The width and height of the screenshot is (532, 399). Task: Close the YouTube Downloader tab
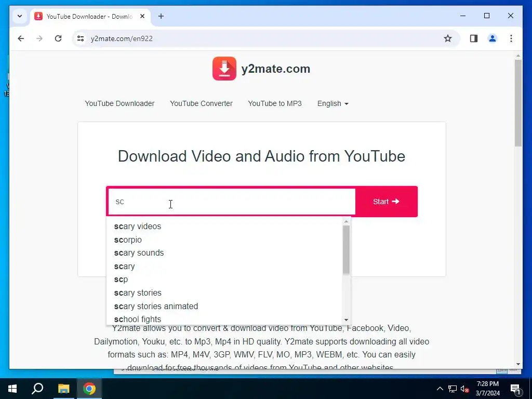pos(142,16)
